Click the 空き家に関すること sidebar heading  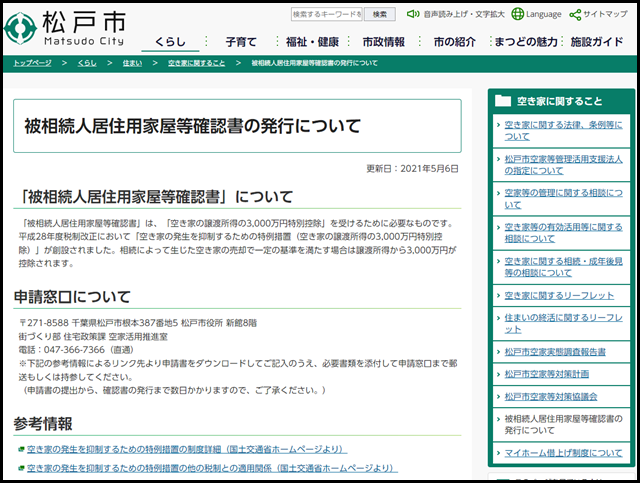click(x=559, y=101)
